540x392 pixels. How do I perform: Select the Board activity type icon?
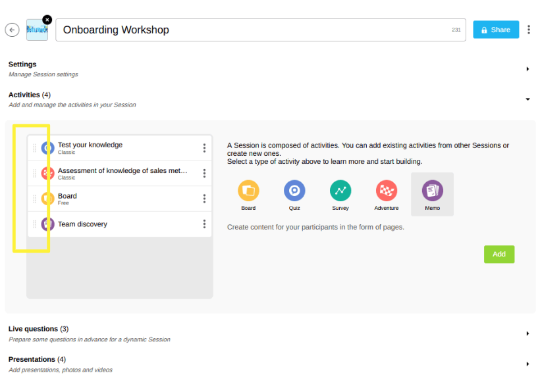pyautogui.click(x=248, y=191)
